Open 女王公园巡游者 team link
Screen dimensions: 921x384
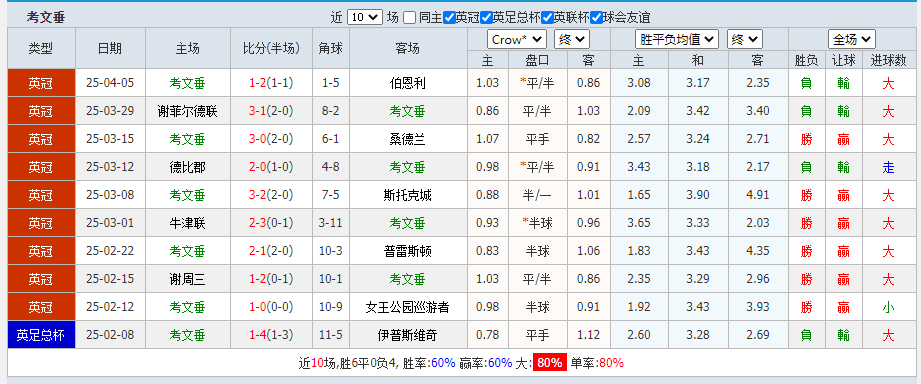(408, 307)
